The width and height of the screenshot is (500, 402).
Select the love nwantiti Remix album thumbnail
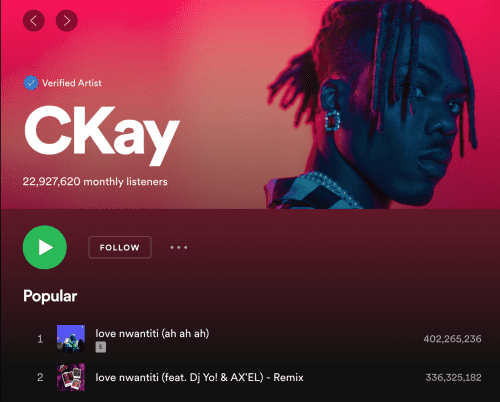tap(71, 377)
